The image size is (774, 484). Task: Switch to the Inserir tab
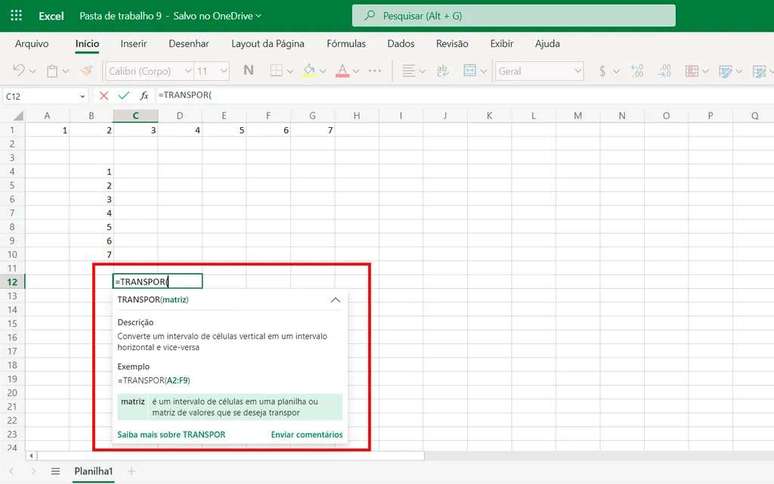(x=133, y=44)
